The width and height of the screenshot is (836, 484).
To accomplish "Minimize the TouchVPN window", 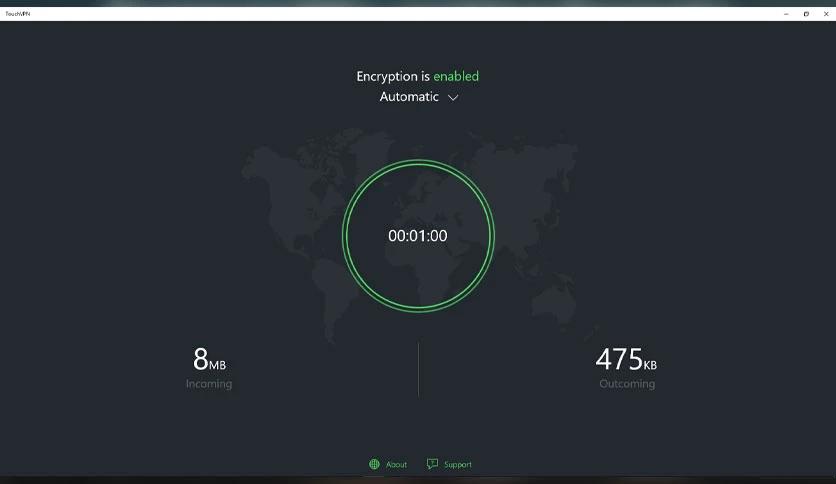I will (x=786, y=14).
